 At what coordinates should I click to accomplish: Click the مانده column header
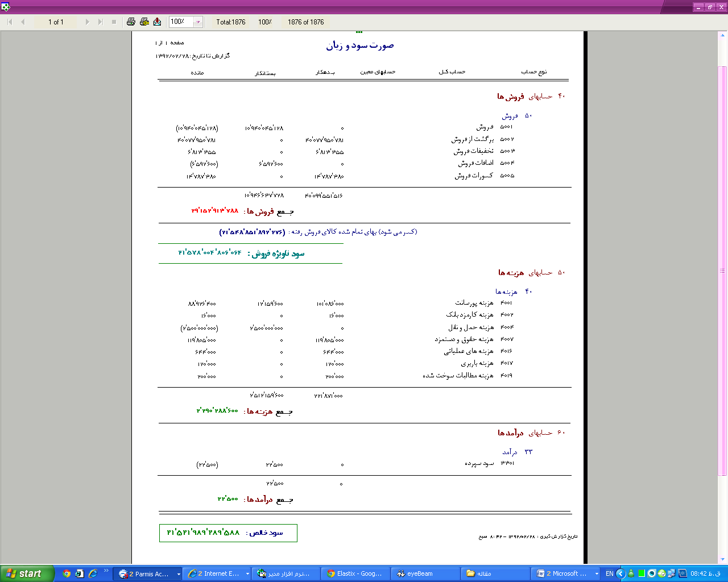tap(197, 73)
